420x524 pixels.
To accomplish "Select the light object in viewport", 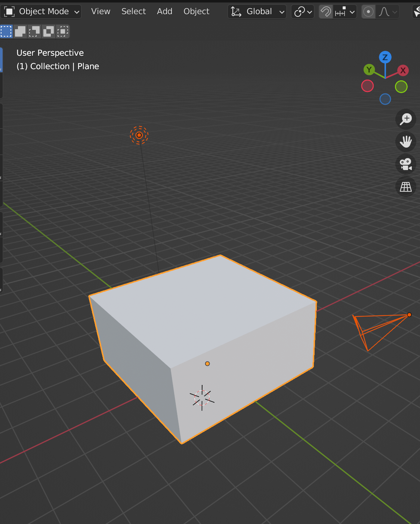I will [x=139, y=135].
